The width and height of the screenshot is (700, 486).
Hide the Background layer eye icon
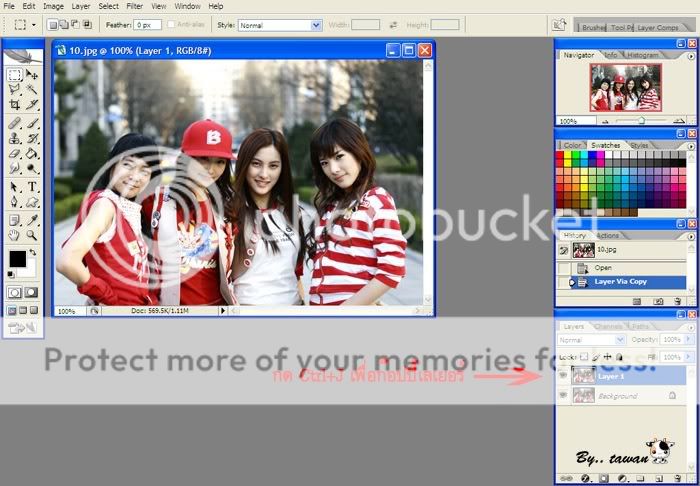[563, 395]
